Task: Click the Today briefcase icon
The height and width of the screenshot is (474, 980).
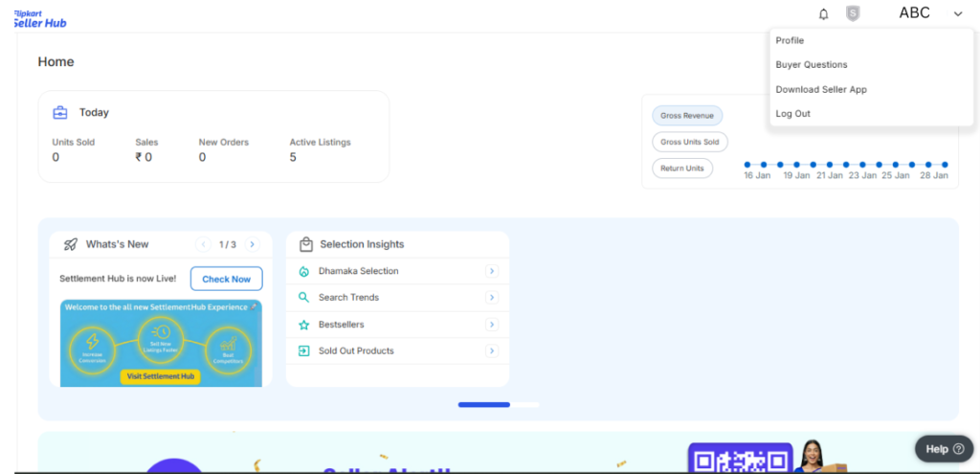Action: click(x=60, y=113)
